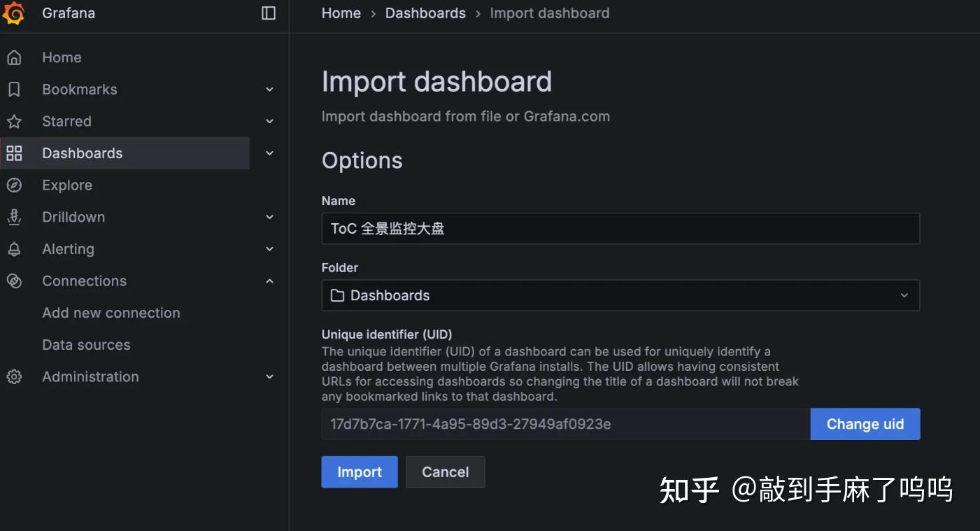Click the Connections icon in sidebar

click(x=14, y=281)
